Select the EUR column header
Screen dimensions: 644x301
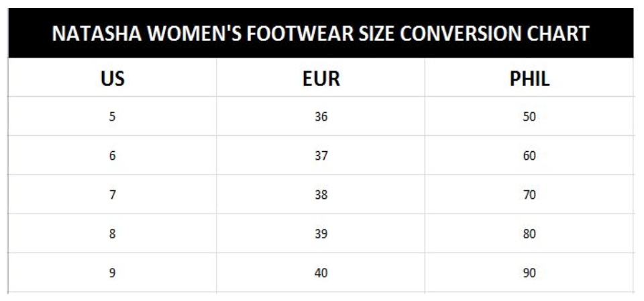coord(321,79)
